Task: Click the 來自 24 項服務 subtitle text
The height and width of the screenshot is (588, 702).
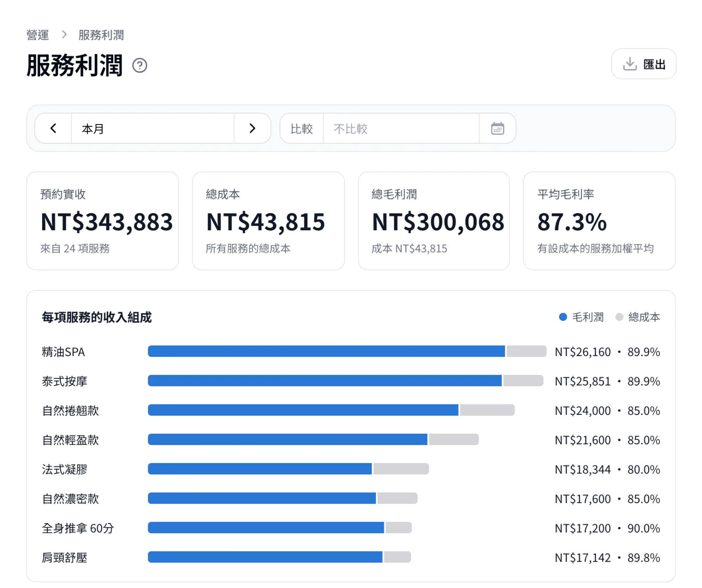Action: pos(75,249)
